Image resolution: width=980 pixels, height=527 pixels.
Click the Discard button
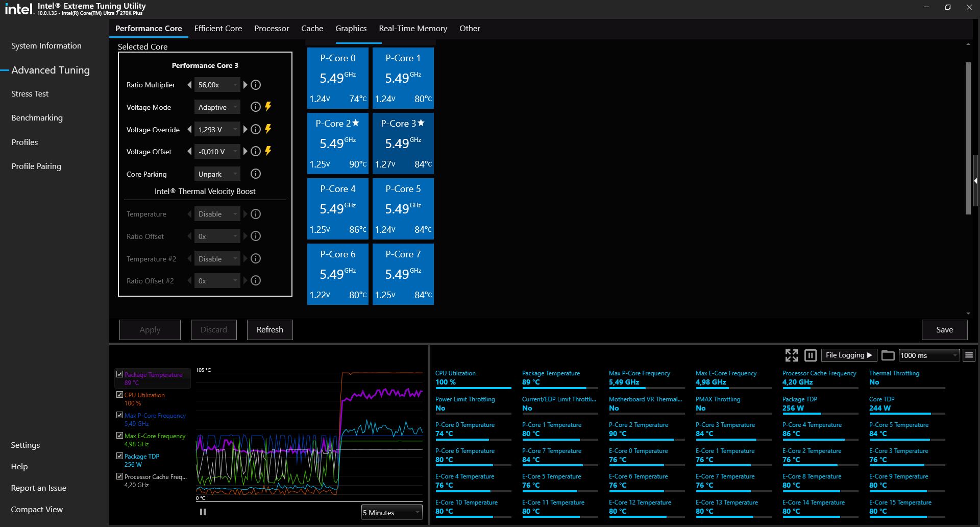click(x=213, y=330)
